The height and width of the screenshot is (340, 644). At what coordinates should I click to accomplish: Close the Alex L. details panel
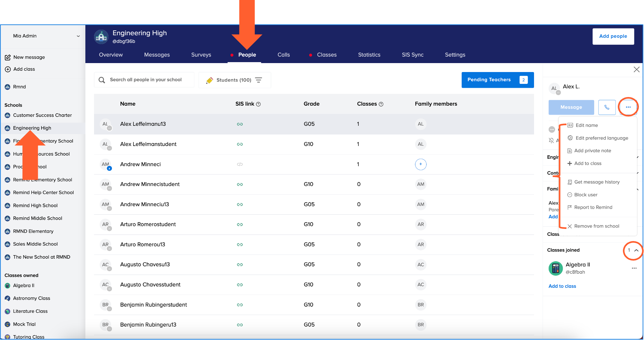pyautogui.click(x=636, y=69)
